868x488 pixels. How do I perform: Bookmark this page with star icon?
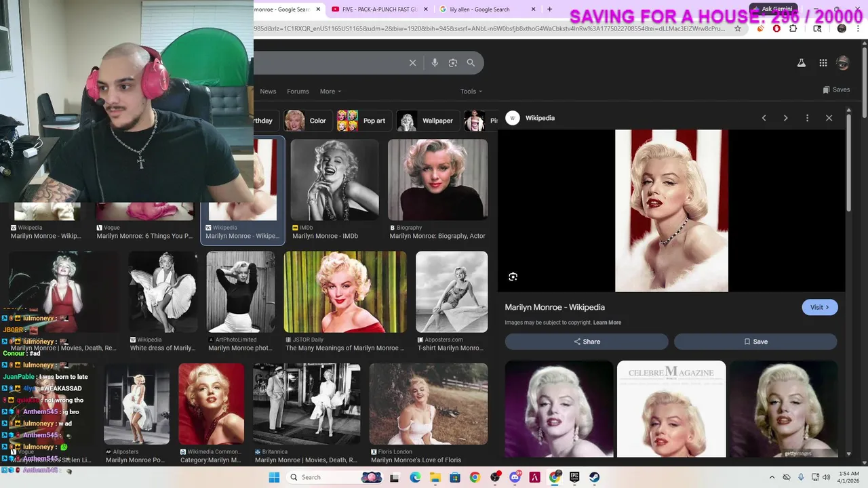(738, 28)
